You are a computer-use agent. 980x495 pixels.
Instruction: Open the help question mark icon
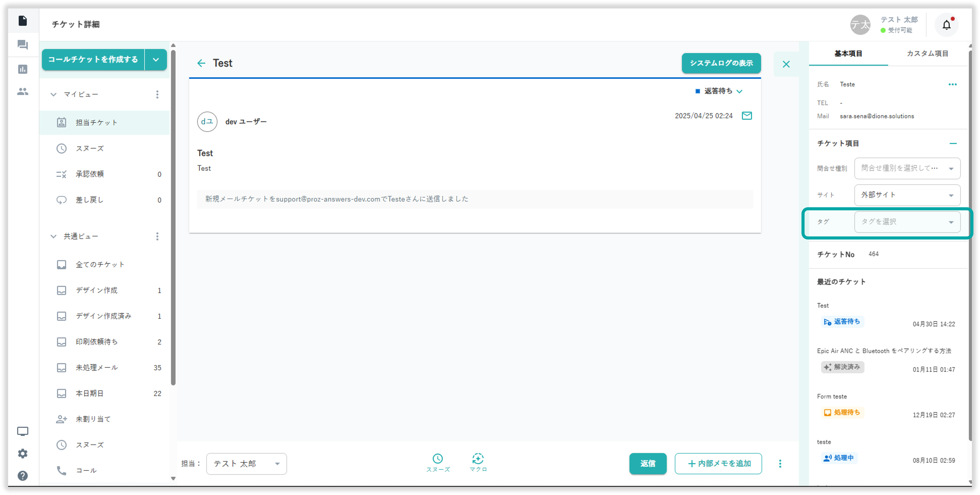(x=23, y=475)
